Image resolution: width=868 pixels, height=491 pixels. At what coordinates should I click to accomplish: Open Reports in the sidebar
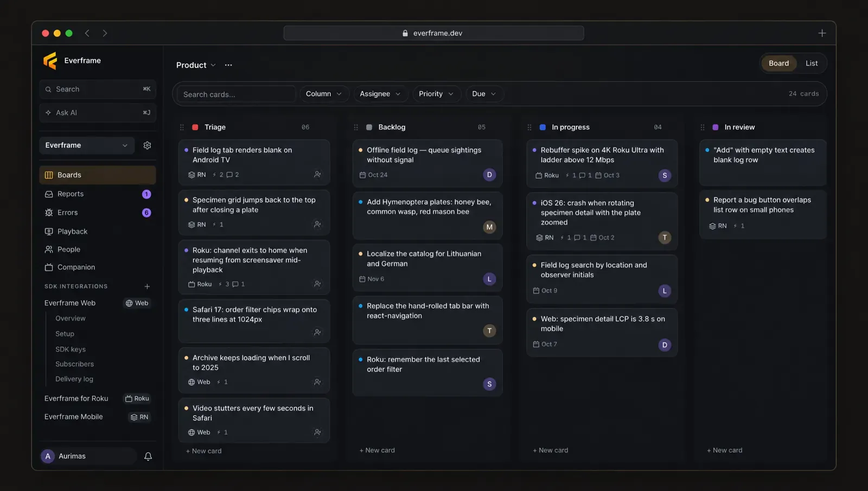[98, 194]
